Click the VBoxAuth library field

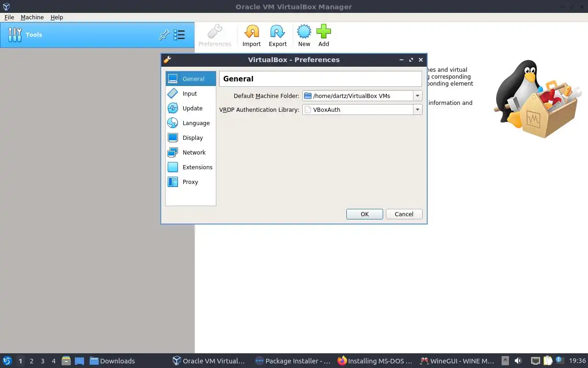coord(357,109)
